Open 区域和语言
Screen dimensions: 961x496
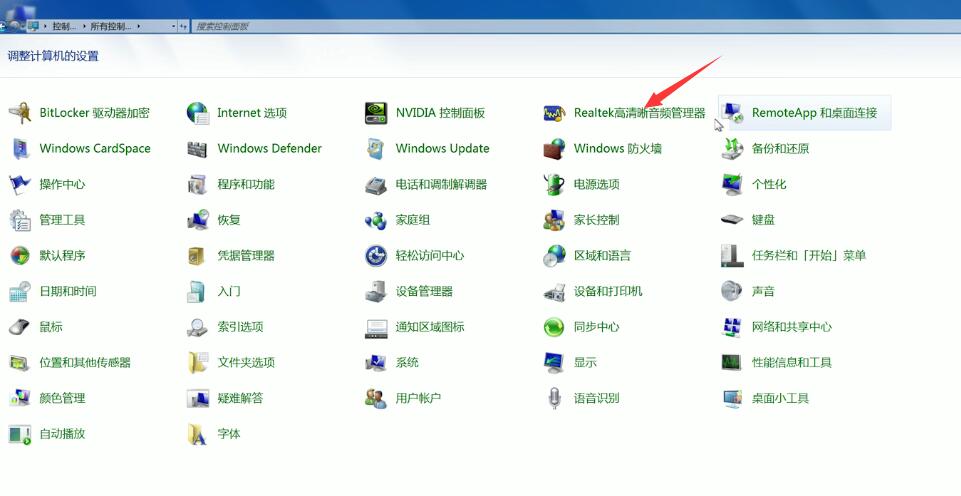pos(587,255)
